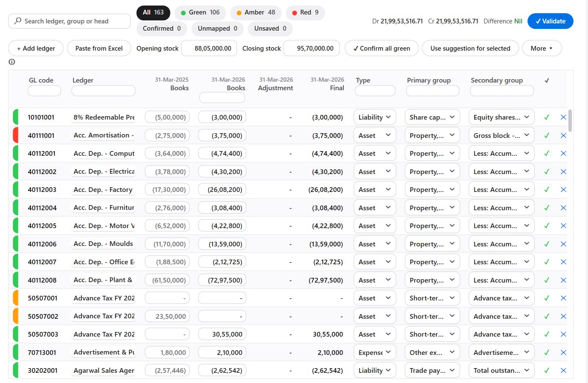The height and width of the screenshot is (383, 588).
Task: Expand Primary group dropdown for Advertisement row
Action: point(432,352)
